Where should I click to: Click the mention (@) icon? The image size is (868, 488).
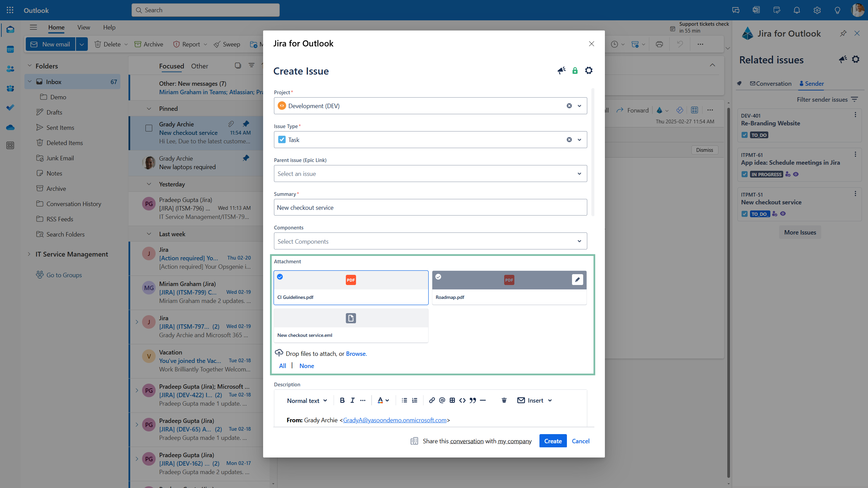(x=442, y=400)
